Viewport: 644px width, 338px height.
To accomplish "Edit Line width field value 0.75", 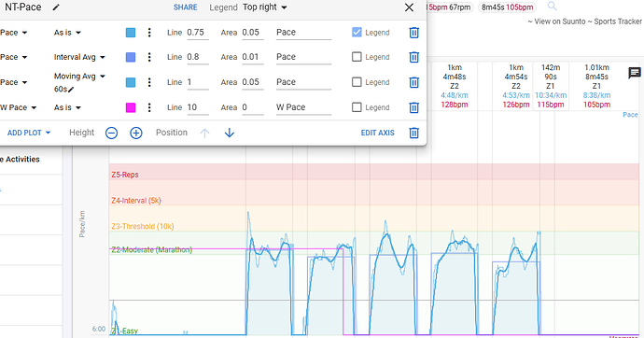I will tap(198, 33).
